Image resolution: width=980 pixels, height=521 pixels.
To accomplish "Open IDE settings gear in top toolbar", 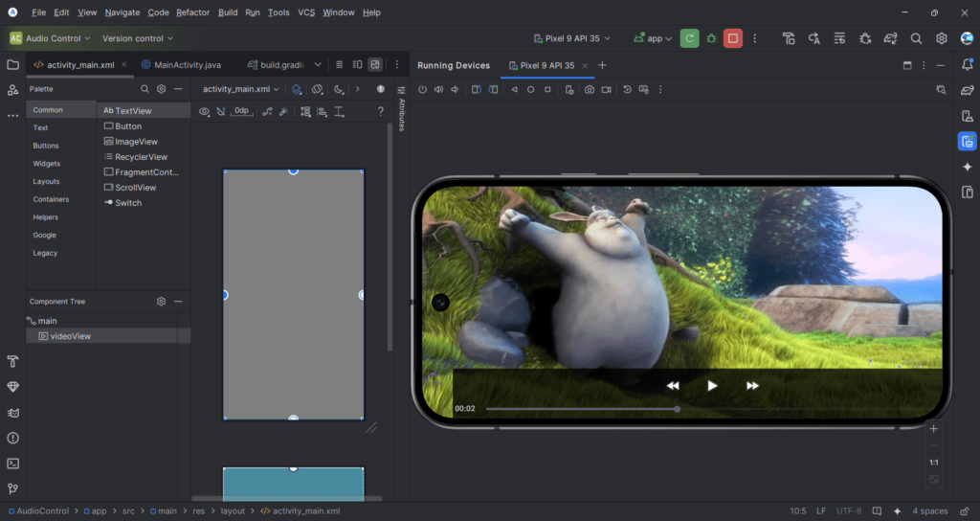I will point(942,38).
